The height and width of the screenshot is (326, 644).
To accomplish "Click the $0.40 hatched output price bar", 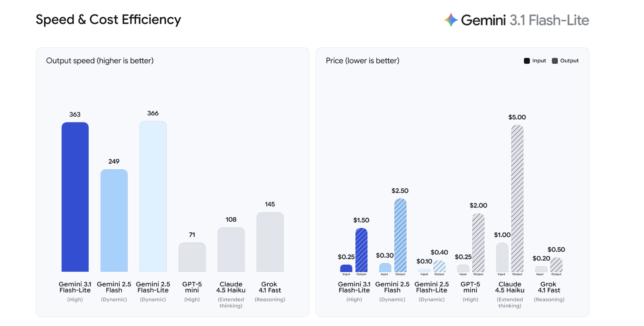I will pos(439,267).
